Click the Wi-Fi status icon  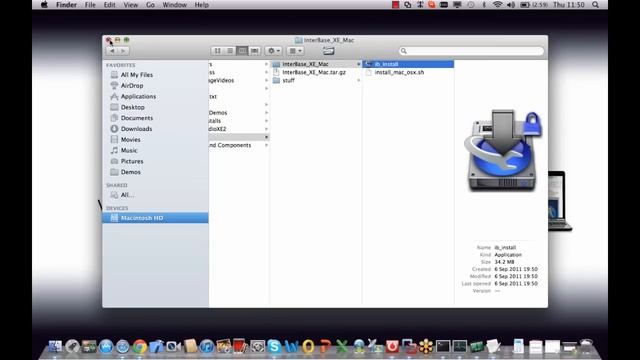pyautogui.click(x=497, y=5)
